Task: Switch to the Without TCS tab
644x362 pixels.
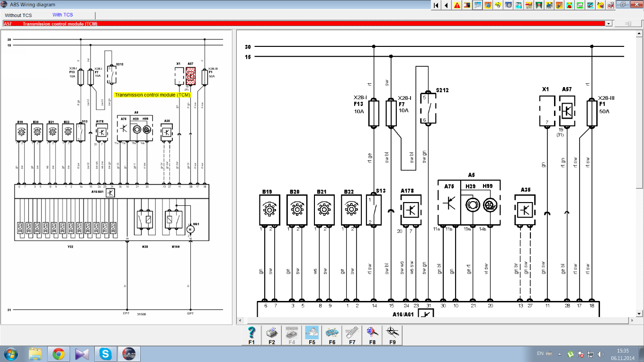Action: pyautogui.click(x=19, y=16)
